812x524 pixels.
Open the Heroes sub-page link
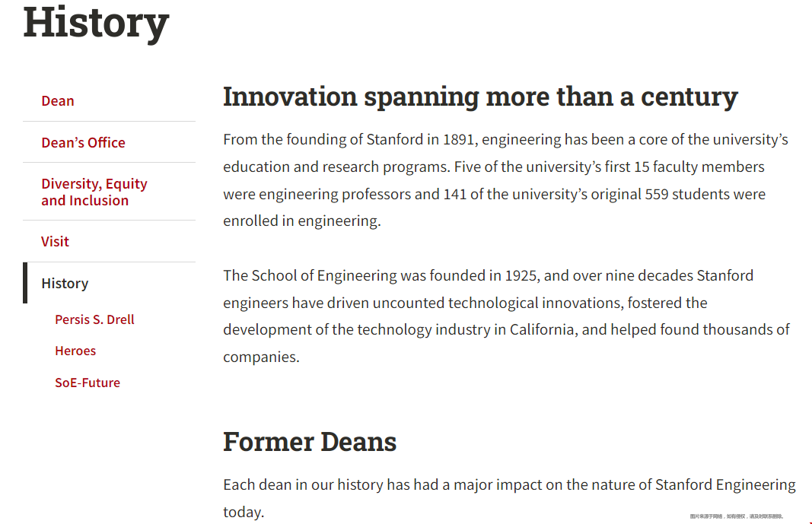click(x=75, y=351)
